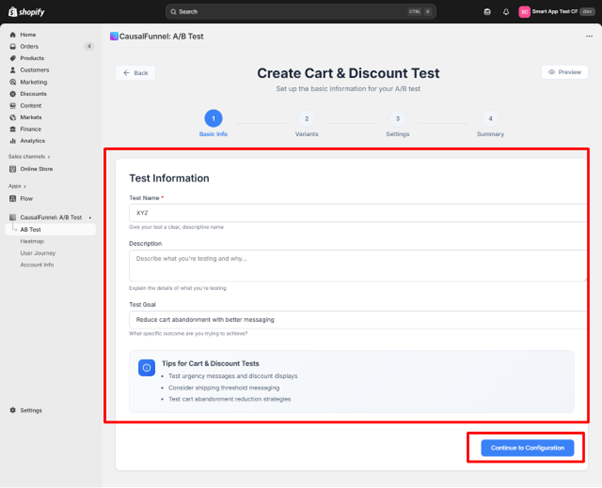Screen dimensions: 602x488
Task: Click the icon left of the bell
Action: pos(487,12)
